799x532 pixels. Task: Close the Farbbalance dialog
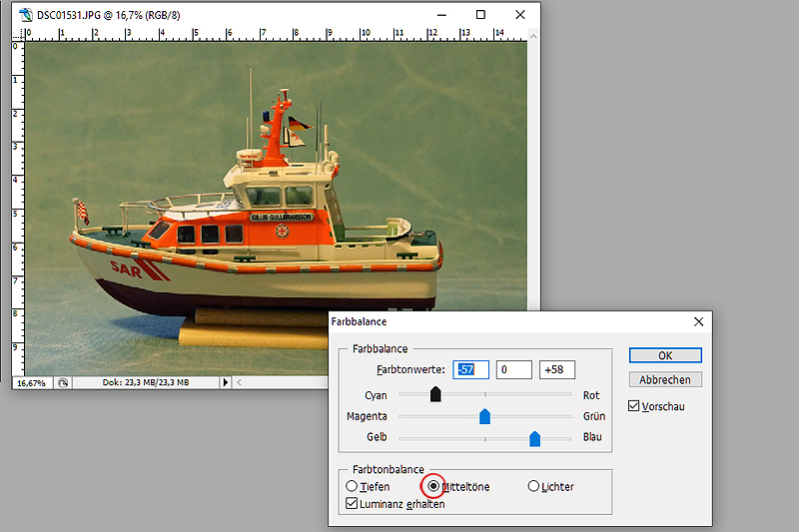pos(698,321)
